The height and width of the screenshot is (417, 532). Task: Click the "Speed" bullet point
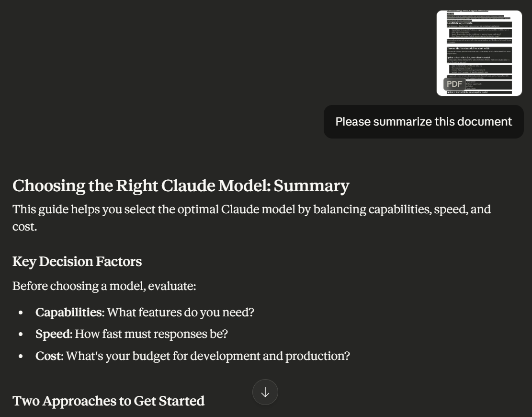coord(132,334)
